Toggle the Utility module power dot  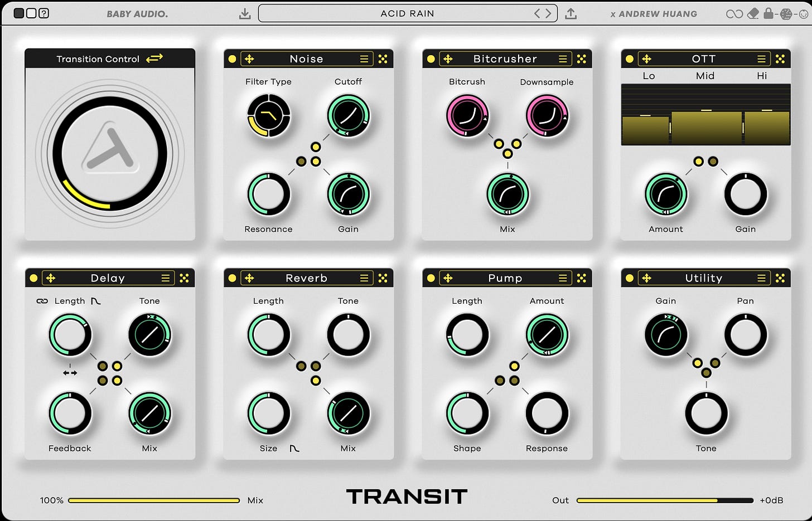coord(630,278)
